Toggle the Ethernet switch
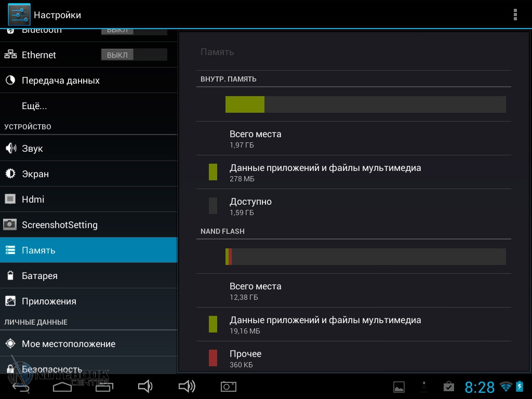 [134, 55]
